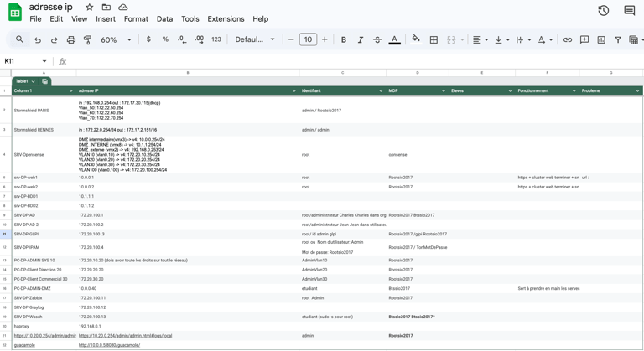Insert a chart
The width and height of the screenshot is (644, 351).
coord(601,40)
